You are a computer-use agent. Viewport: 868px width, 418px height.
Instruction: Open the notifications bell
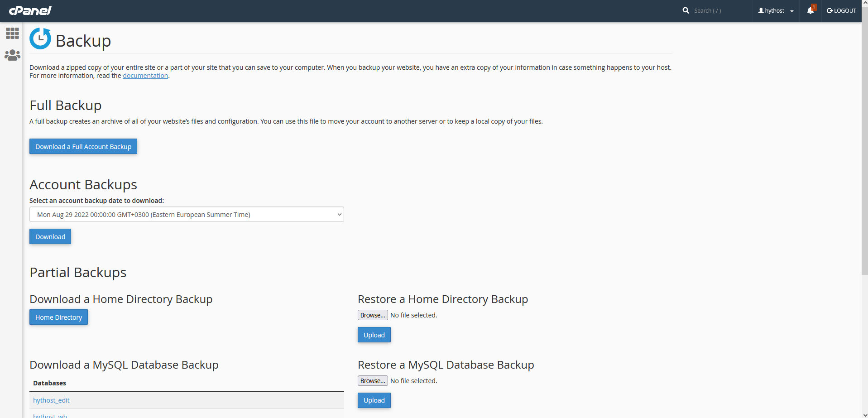point(810,10)
